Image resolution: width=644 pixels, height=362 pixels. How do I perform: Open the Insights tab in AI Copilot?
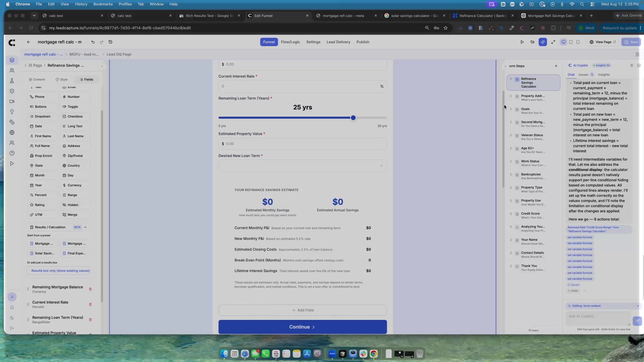coord(604,74)
